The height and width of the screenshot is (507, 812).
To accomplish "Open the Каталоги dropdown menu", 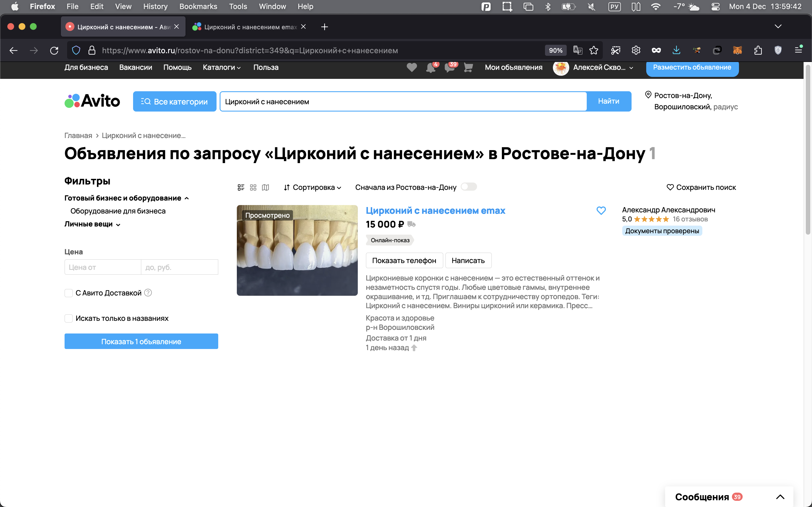I will [221, 67].
